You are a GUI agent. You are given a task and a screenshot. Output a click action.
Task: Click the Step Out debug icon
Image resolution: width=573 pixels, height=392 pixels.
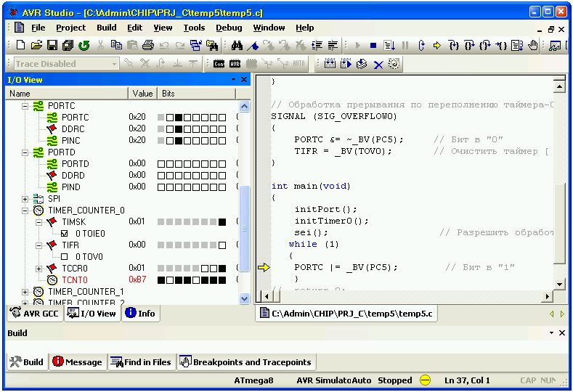(x=485, y=45)
